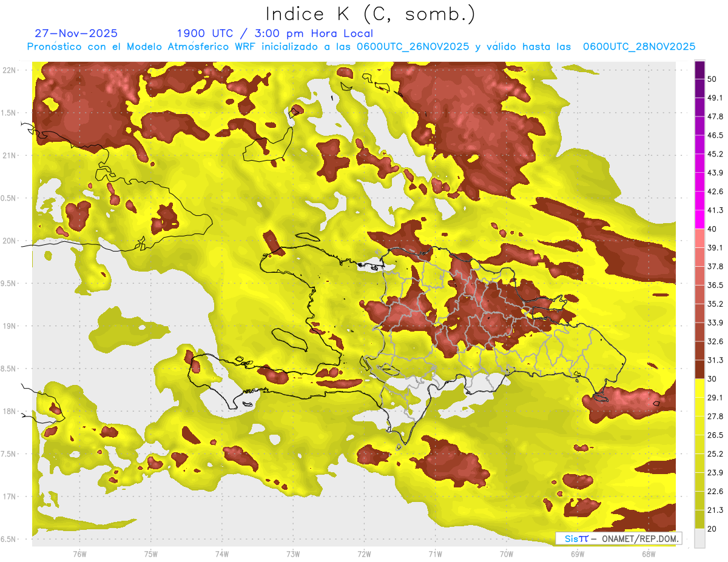
Task: Click the colorbar label '42.6'
Action: coord(715,192)
